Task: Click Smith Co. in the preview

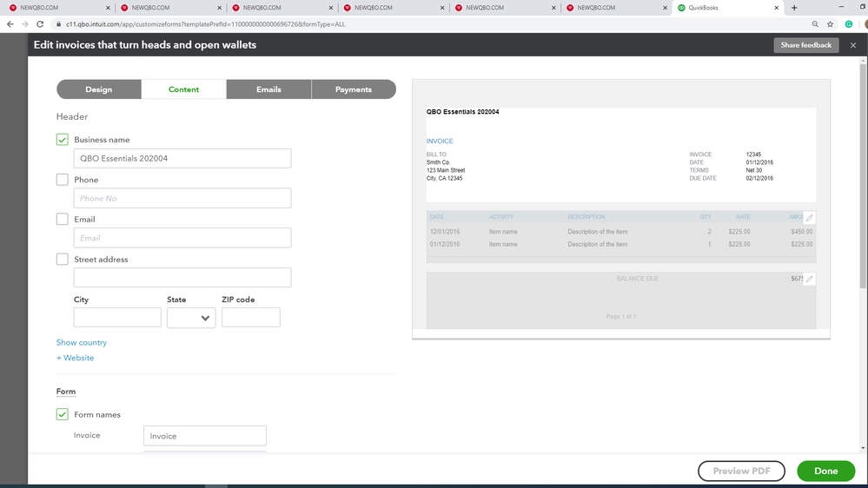Action: click(438, 162)
